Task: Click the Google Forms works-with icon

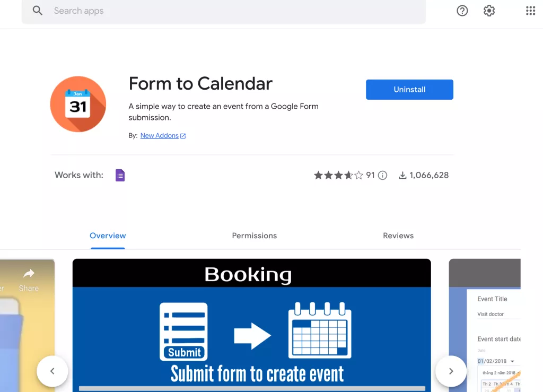Action: click(120, 175)
